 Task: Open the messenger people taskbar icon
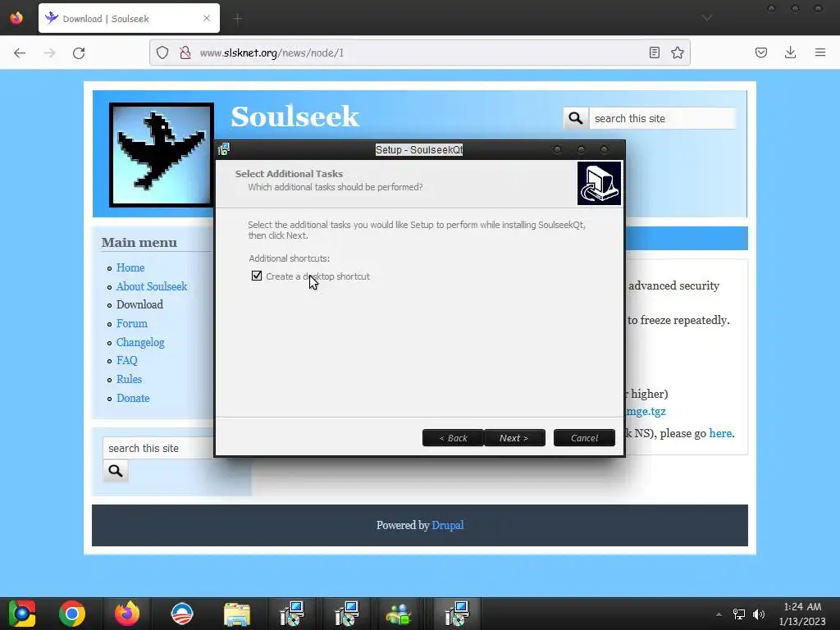(398, 614)
